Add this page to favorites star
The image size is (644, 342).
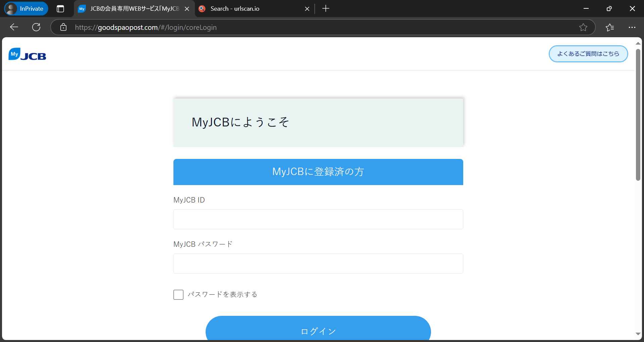click(x=583, y=27)
